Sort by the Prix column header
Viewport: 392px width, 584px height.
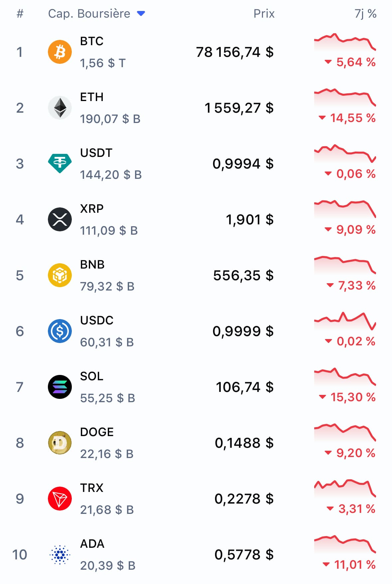tap(264, 14)
